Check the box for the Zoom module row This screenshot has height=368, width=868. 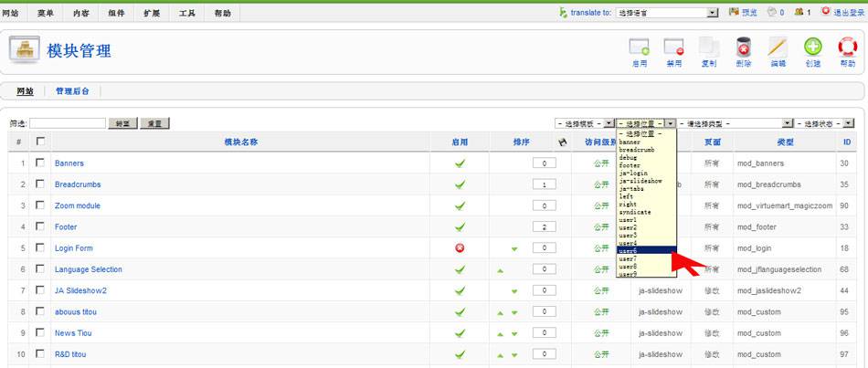point(40,205)
